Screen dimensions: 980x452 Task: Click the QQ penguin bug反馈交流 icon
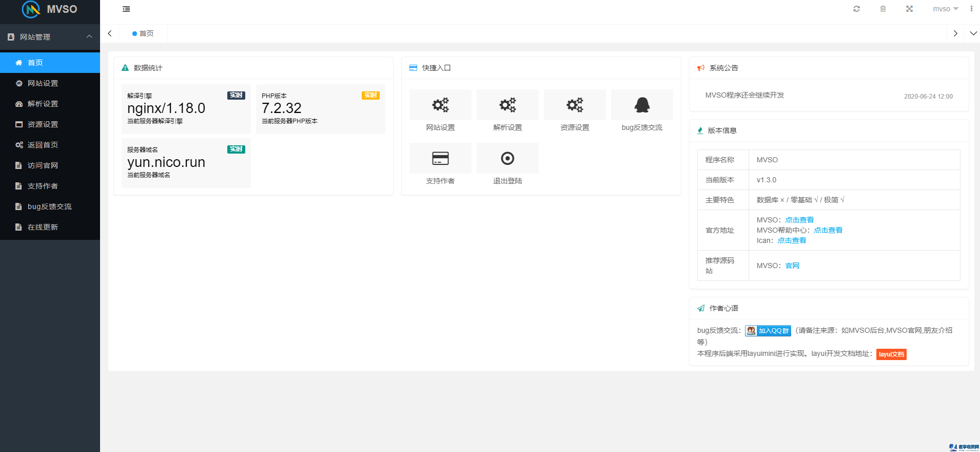tap(642, 105)
